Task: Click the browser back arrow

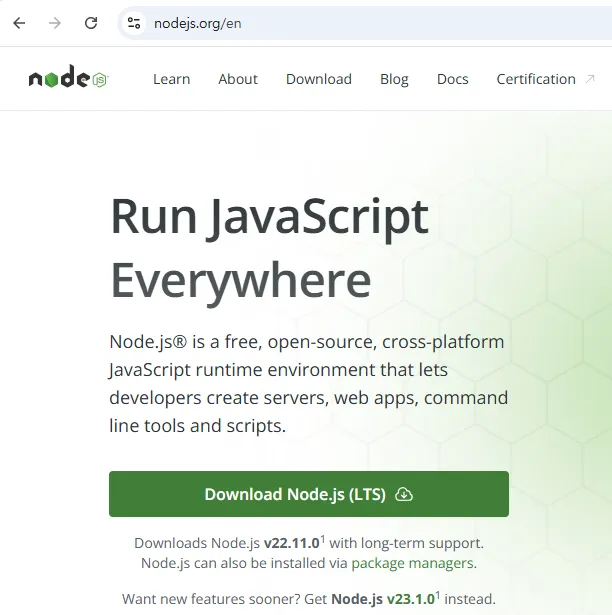Action: tap(19, 24)
